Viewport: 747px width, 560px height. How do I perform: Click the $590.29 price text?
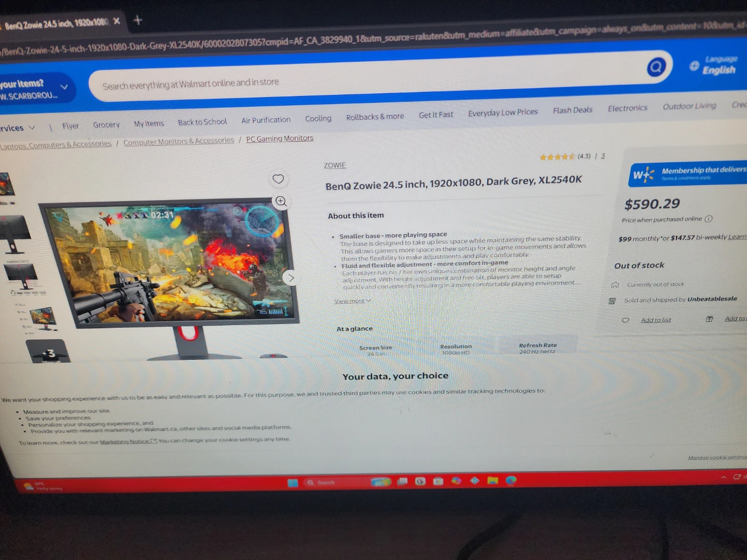pos(652,204)
